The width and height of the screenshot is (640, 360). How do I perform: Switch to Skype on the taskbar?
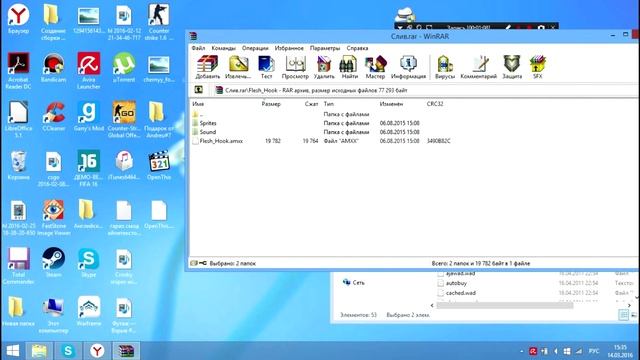tap(68, 351)
